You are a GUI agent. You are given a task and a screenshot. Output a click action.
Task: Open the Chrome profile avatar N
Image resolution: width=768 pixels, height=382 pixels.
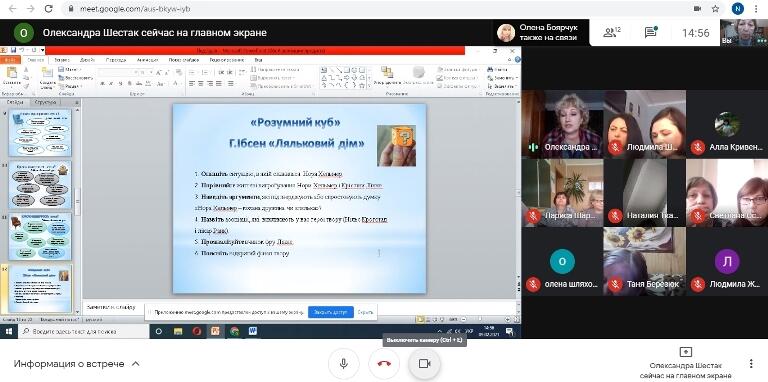pyautogui.click(x=738, y=9)
